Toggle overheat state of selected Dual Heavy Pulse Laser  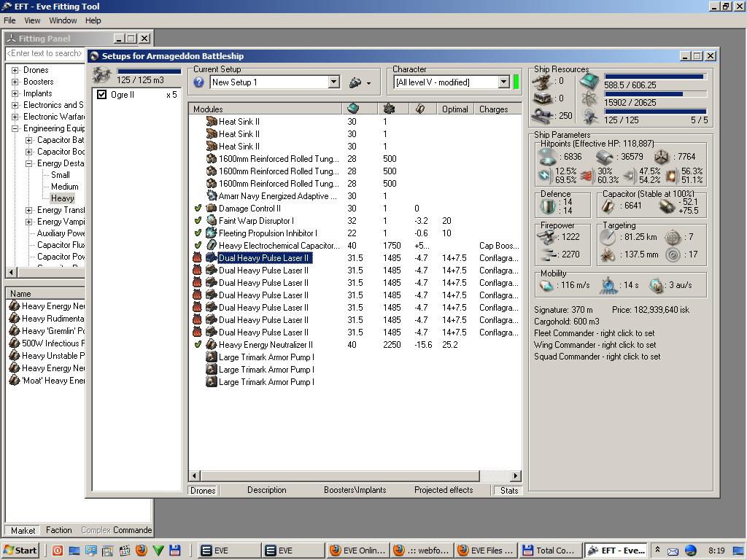click(x=197, y=257)
